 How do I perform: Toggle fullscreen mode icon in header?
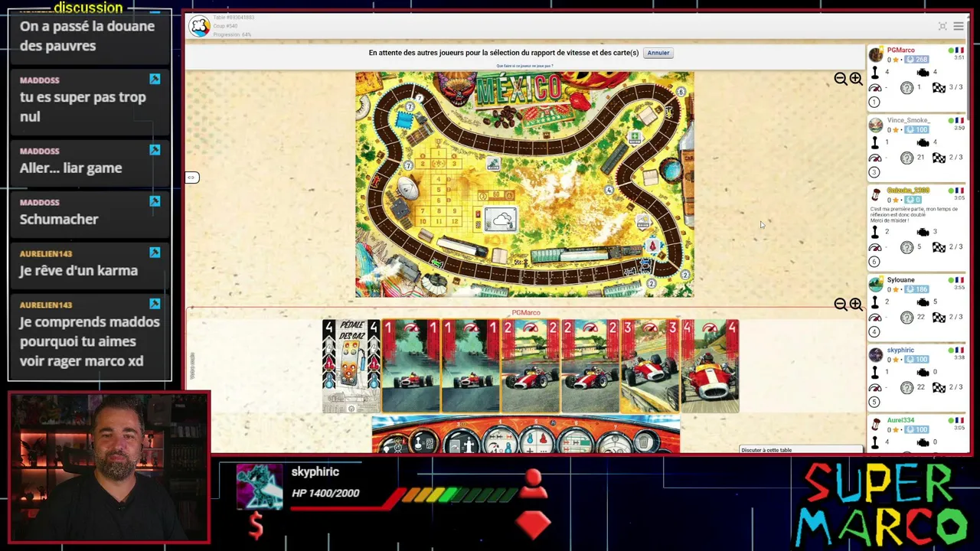942,26
